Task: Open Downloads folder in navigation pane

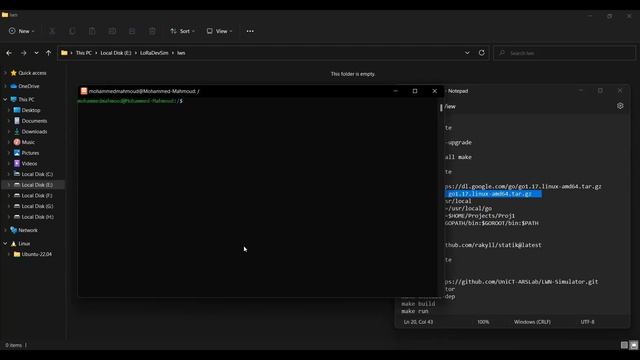Action: (x=34, y=131)
